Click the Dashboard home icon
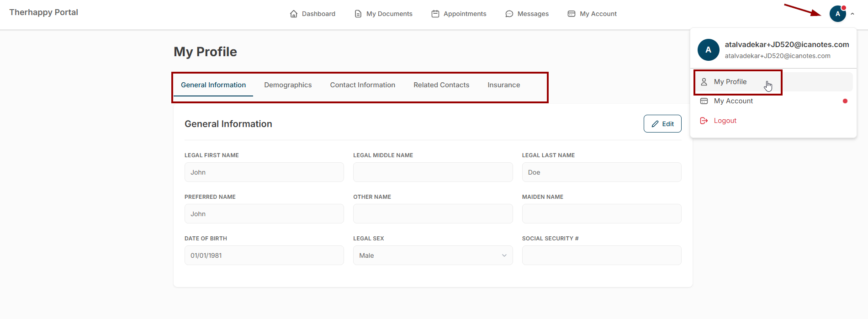The image size is (868, 319). click(294, 14)
